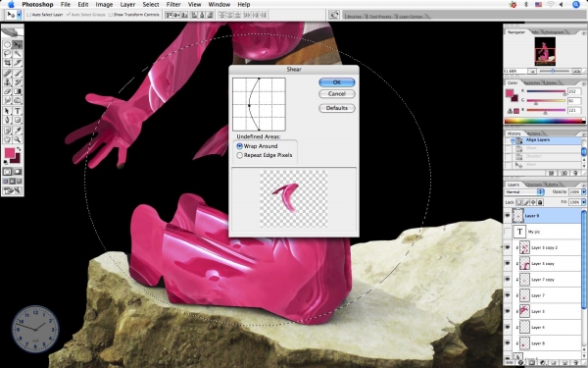The image size is (588, 368).
Task: Select the Eraser tool
Action: tap(7, 91)
